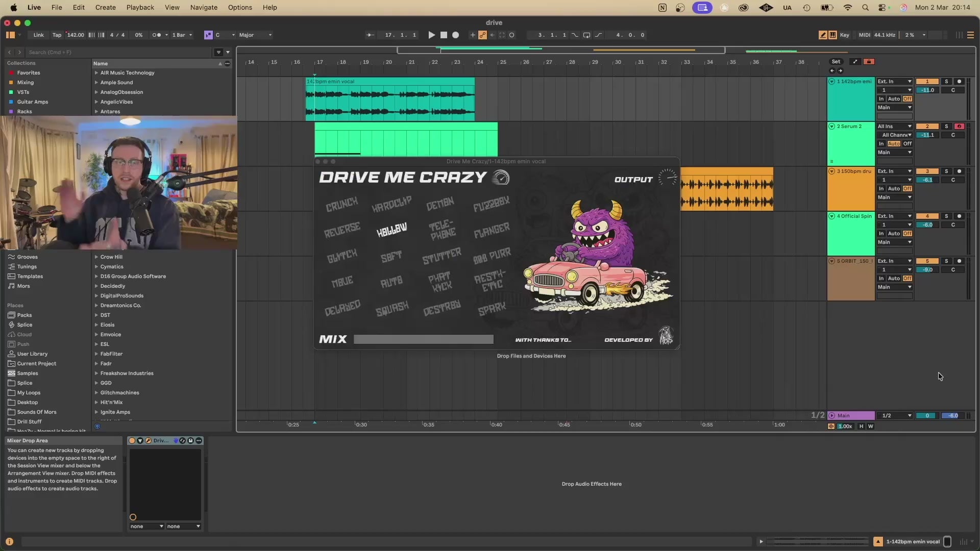This screenshot has width=980, height=551.
Task: Click the Arrangement Record button
Action: point(456,35)
